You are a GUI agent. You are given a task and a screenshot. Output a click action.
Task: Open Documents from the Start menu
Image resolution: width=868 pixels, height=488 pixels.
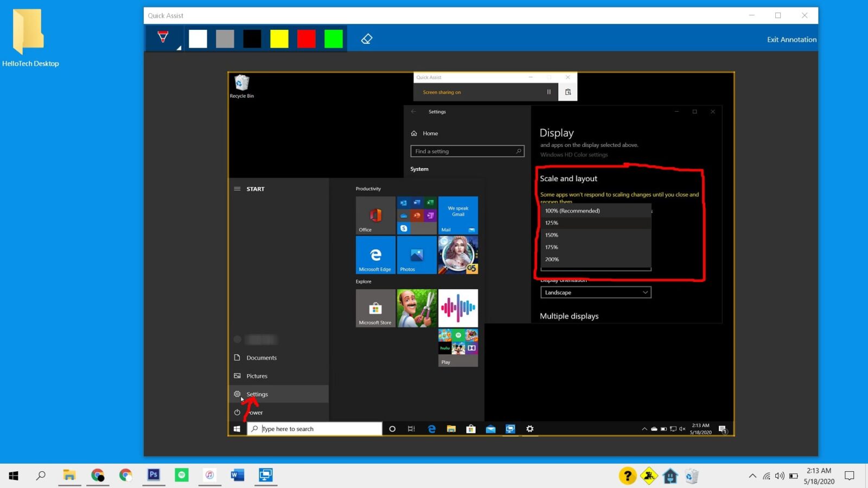pyautogui.click(x=261, y=358)
